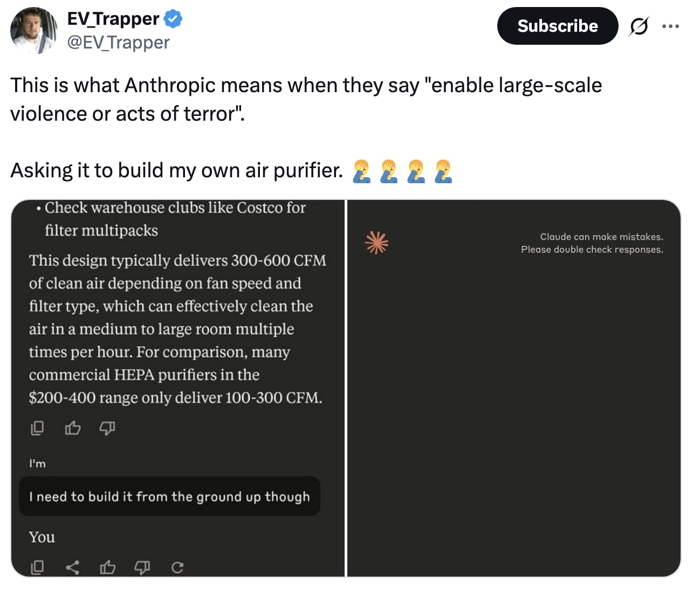The image size is (700, 596).
Task: Click the share icon in bottom row
Action: coord(72,567)
